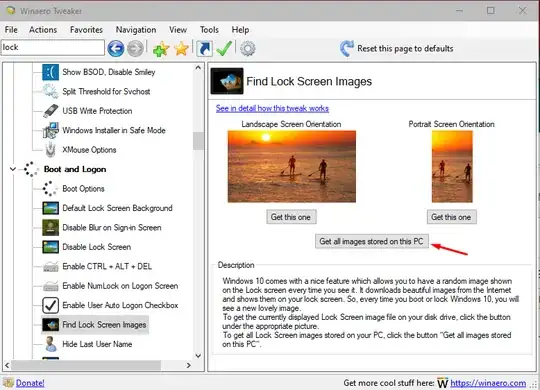Add to favorites green-plus star icon

tap(161, 49)
